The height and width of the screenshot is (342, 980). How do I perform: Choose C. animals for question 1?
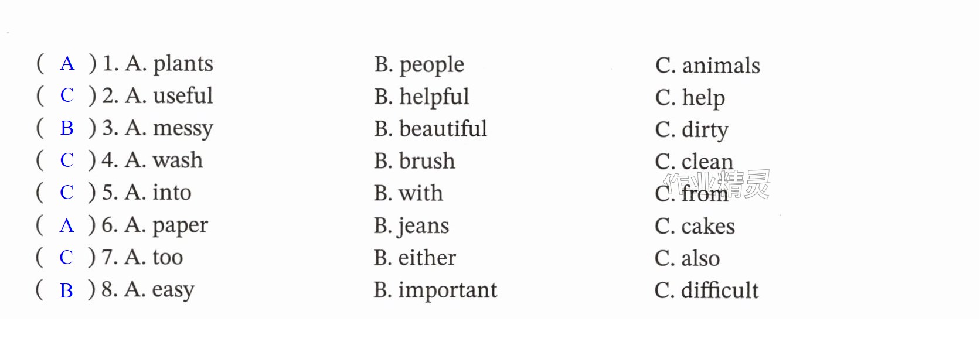click(x=707, y=66)
